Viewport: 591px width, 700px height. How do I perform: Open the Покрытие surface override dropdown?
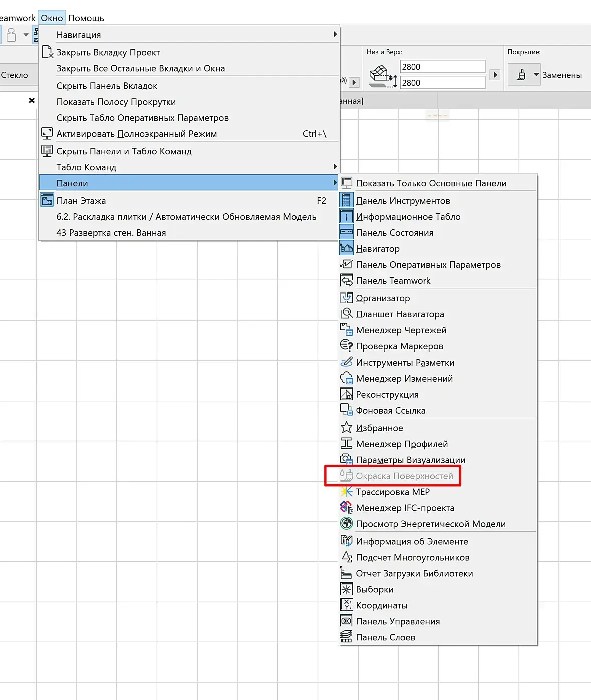tap(524, 75)
